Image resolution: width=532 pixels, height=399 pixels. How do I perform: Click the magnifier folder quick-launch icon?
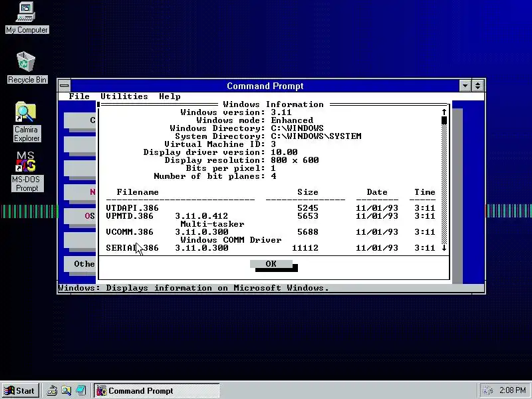point(66,390)
